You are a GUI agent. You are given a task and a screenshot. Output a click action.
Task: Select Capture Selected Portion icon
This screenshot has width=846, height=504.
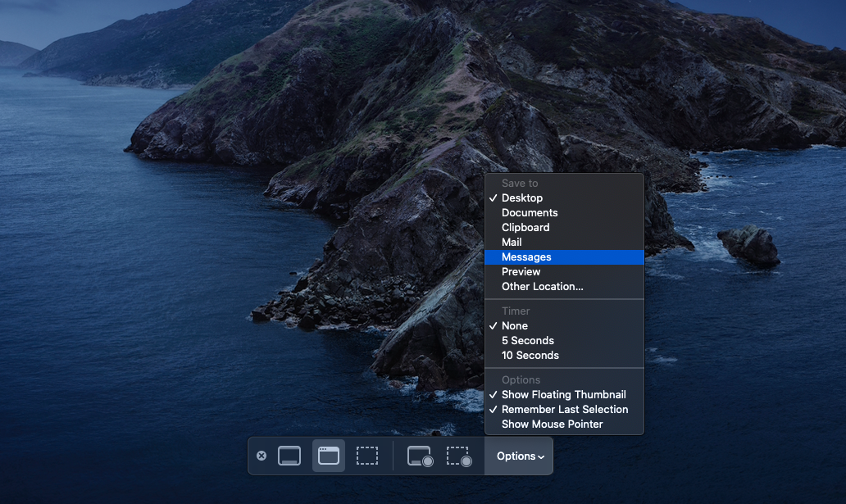pyautogui.click(x=367, y=456)
